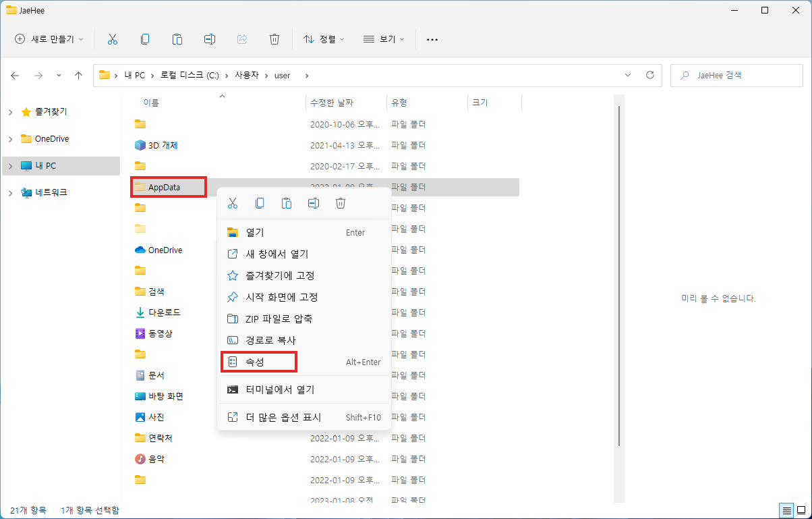The height and width of the screenshot is (519, 812).
Task: Choose ZIP 파일로 압축 menu item
Action: pyautogui.click(x=304, y=319)
